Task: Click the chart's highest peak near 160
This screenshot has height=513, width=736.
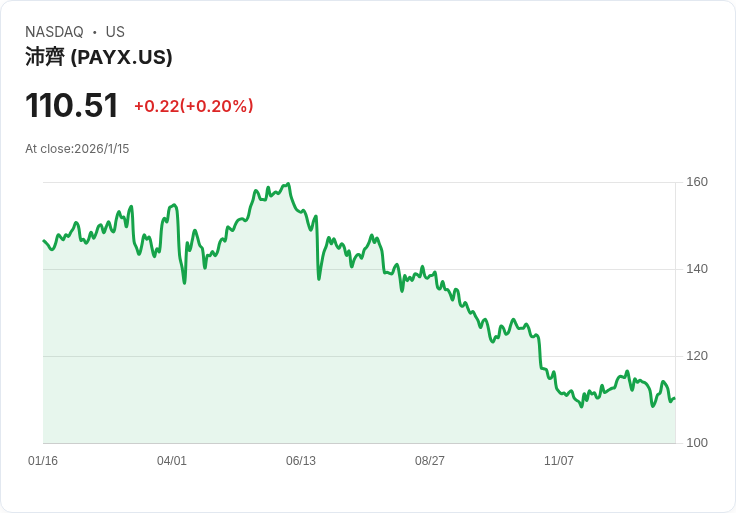Action: (288, 184)
